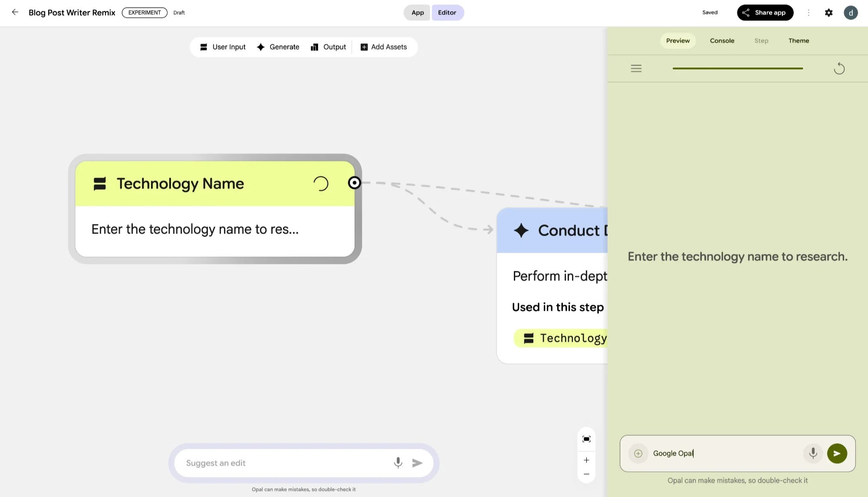Switch to Editor view toggle
This screenshot has width=868, height=497.
click(x=447, y=13)
